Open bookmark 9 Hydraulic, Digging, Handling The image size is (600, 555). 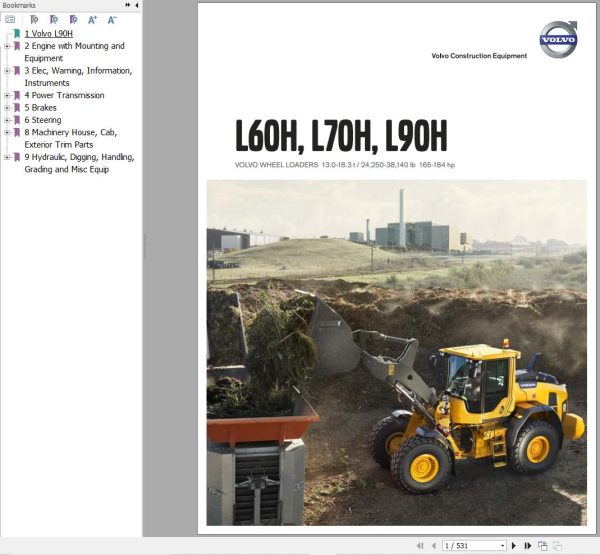[80, 163]
